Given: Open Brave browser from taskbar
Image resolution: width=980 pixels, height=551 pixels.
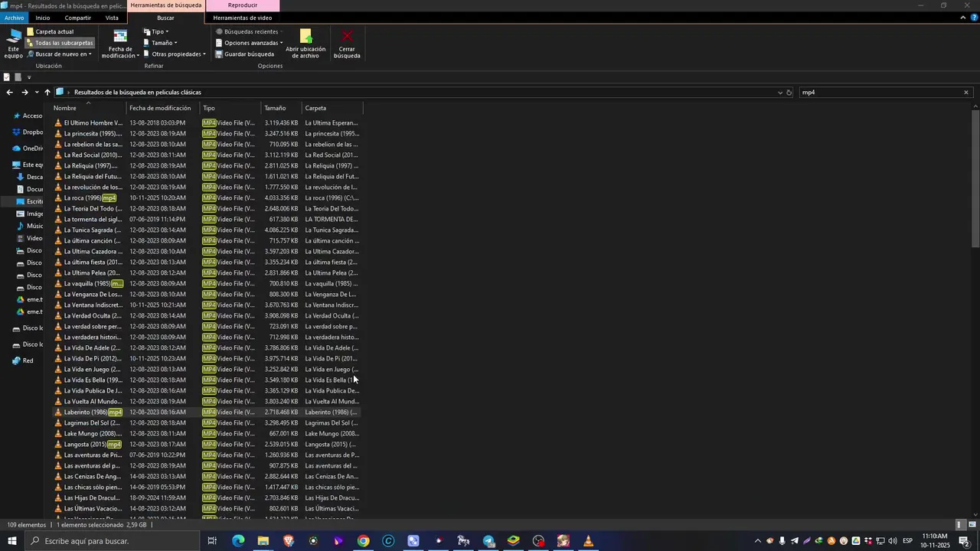Looking at the screenshot, I should [289, 541].
